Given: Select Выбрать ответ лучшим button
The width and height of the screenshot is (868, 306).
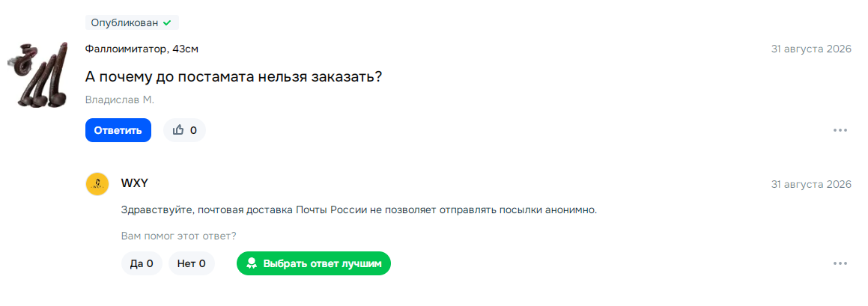Looking at the screenshot, I should click(x=313, y=263).
